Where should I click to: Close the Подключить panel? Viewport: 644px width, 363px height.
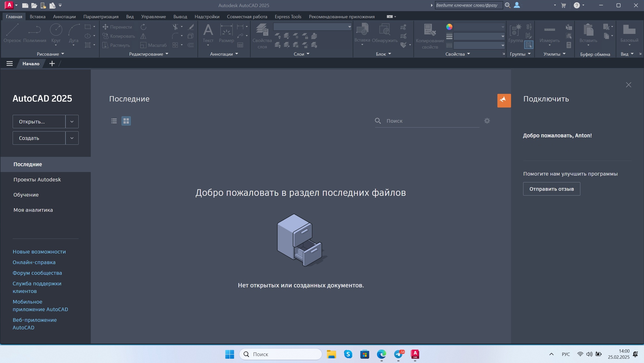point(628,85)
